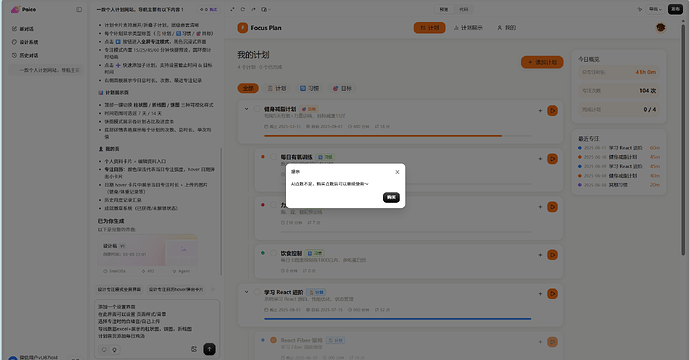Click the preview pane vertical scrollbar
This screenshot has width=690, height=360.
683,139
